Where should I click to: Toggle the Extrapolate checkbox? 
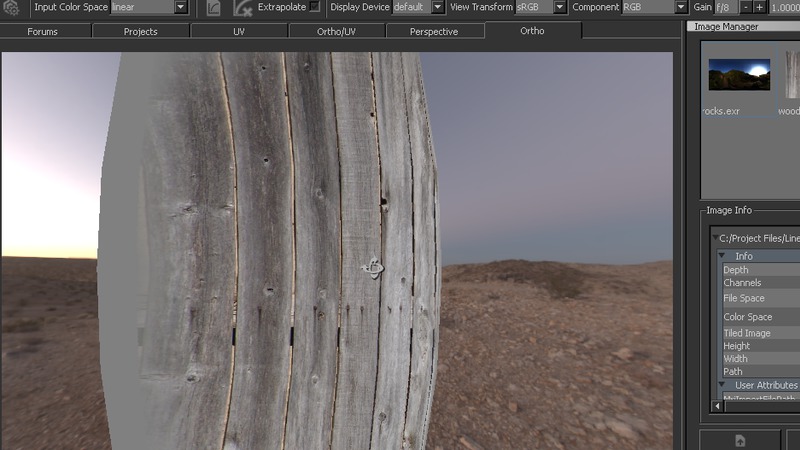pos(315,7)
